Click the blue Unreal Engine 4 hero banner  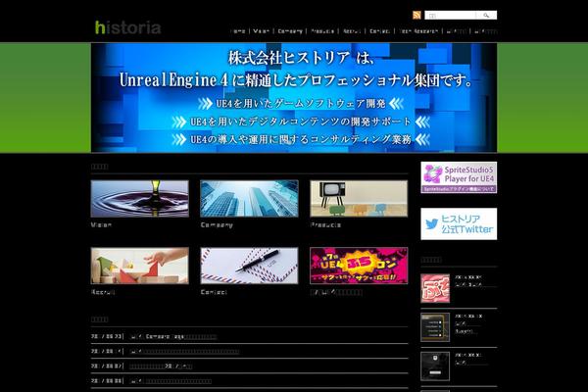[x=294, y=98]
